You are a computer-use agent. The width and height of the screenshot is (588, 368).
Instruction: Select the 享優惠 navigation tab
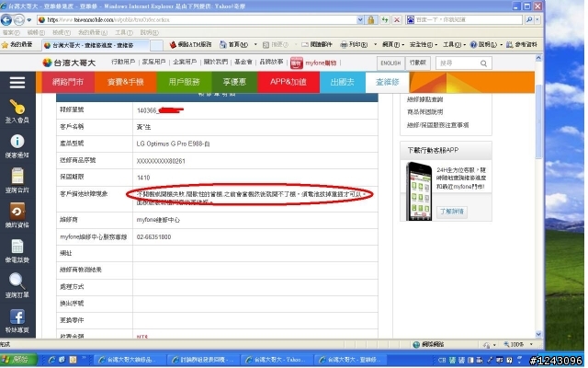(x=235, y=82)
